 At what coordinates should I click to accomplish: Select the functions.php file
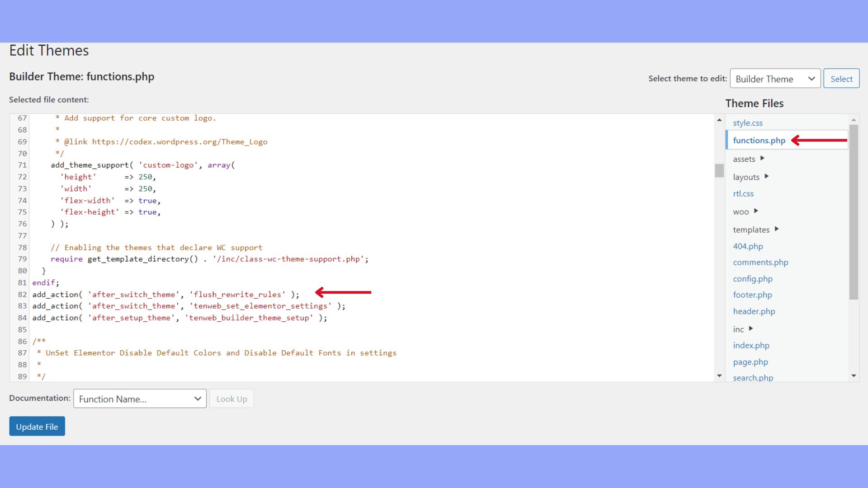[759, 140]
